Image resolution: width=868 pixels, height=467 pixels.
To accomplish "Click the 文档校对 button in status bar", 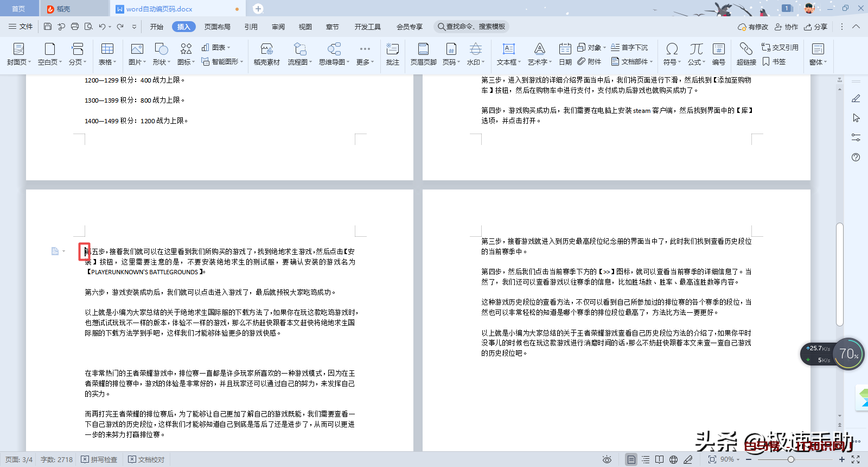I will tap(146, 459).
